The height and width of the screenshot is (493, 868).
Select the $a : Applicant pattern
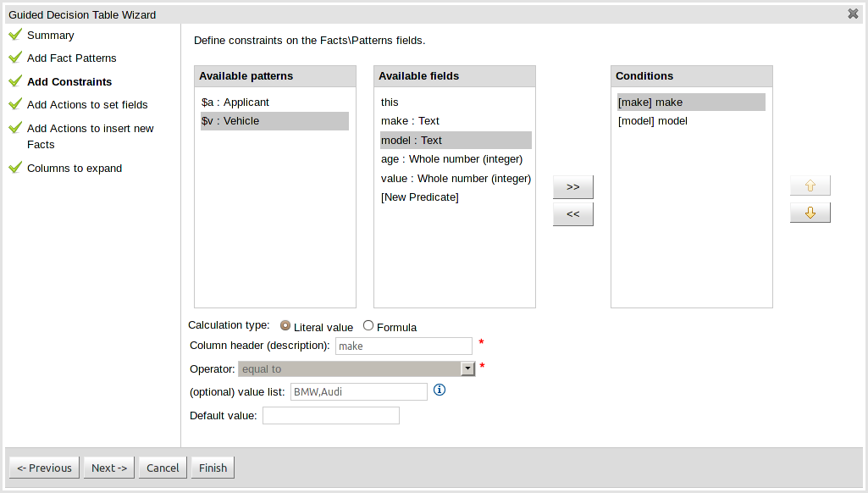pyautogui.click(x=235, y=102)
